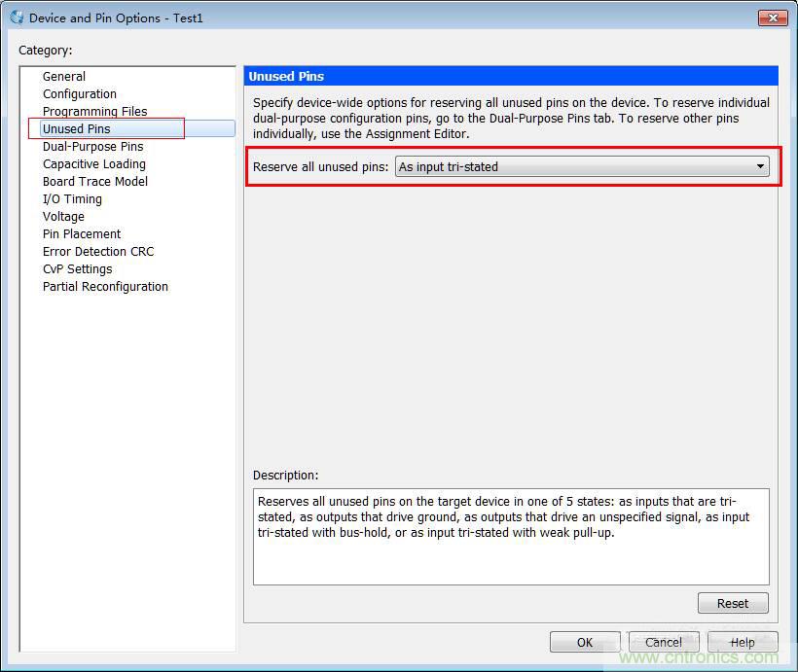The width and height of the screenshot is (798, 672).
Task: Choose the Capacitive Loading category
Action: (x=94, y=164)
